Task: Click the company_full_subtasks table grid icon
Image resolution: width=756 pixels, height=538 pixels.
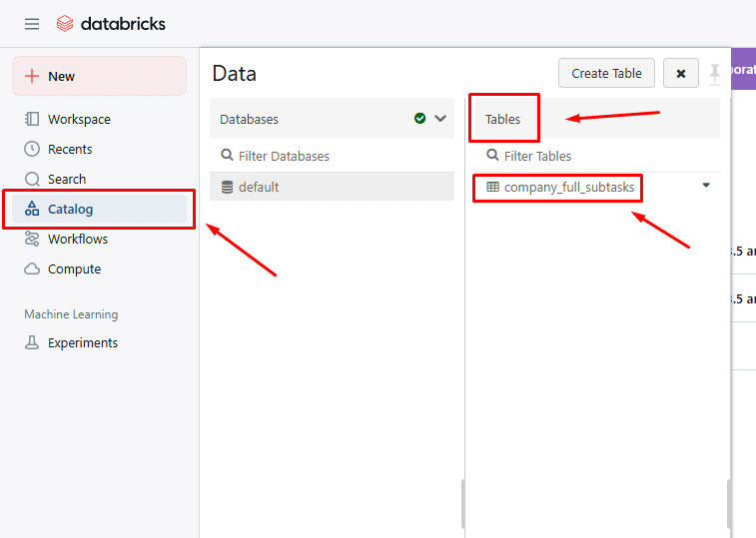Action: (x=492, y=187)
